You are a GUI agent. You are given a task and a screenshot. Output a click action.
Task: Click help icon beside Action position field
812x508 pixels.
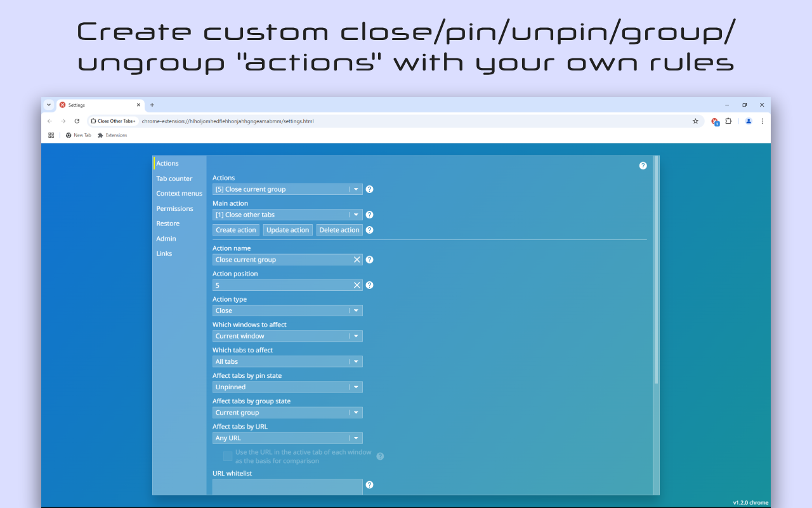click(x=369, y=285)
